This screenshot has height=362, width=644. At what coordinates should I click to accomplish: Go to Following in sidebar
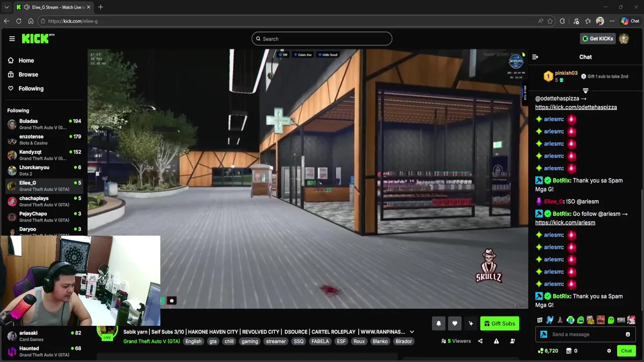tap(25, 88)
